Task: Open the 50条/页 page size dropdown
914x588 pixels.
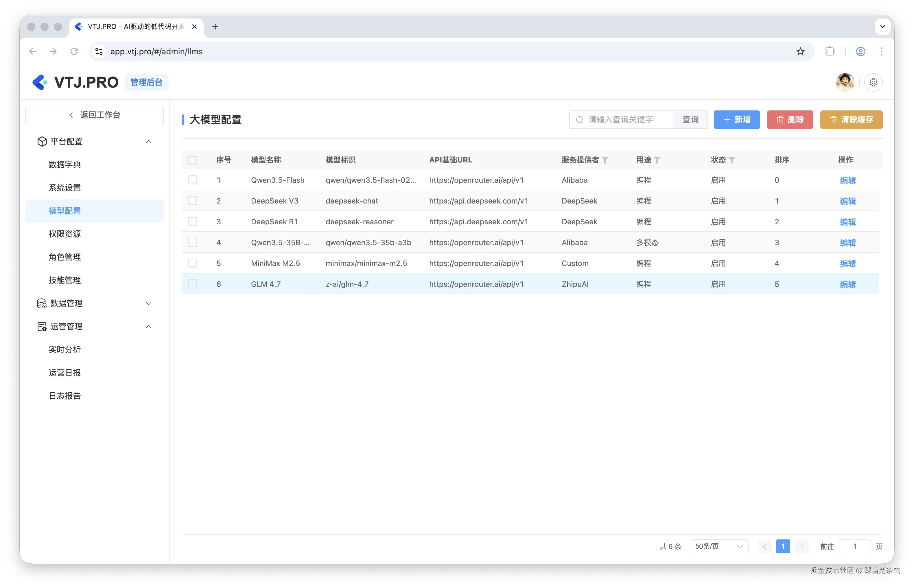Action: (x=719, y=546)
